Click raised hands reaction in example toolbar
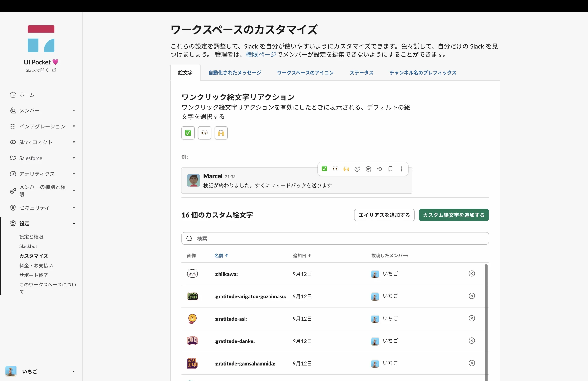 (x=346, y=169)
